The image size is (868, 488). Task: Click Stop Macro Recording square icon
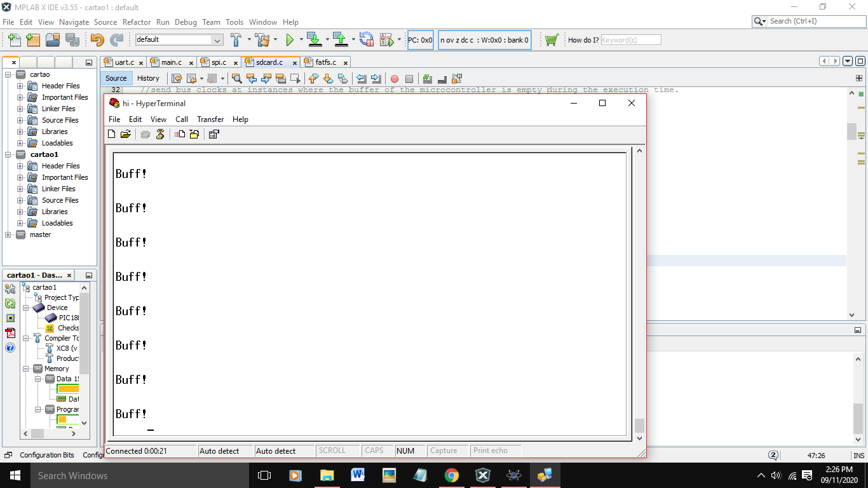tap(409, 79)
